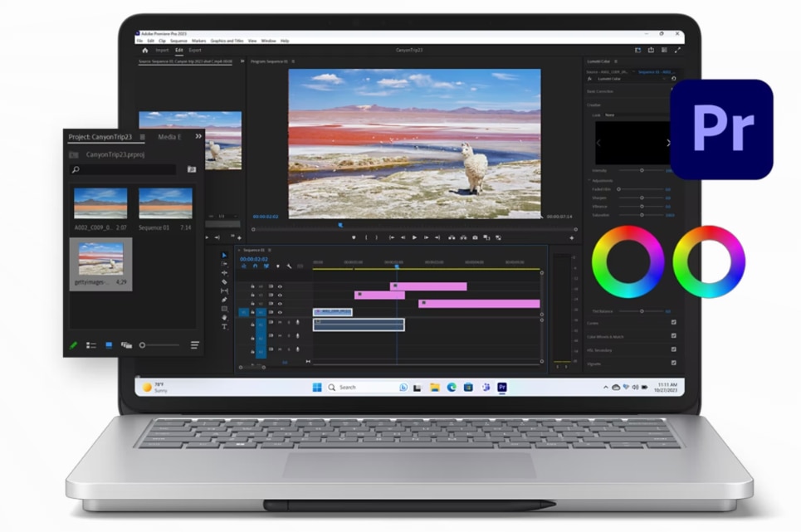Select the gettyimages clip thumbnail
Image resolution: width=801 pixels, height=532 pixels.
coord(100,259)
